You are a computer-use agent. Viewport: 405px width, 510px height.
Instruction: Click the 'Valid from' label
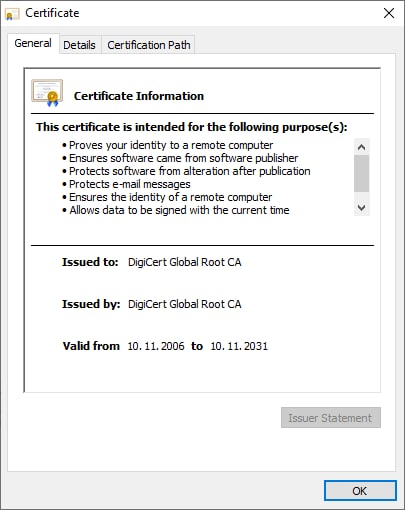[91, 346]
